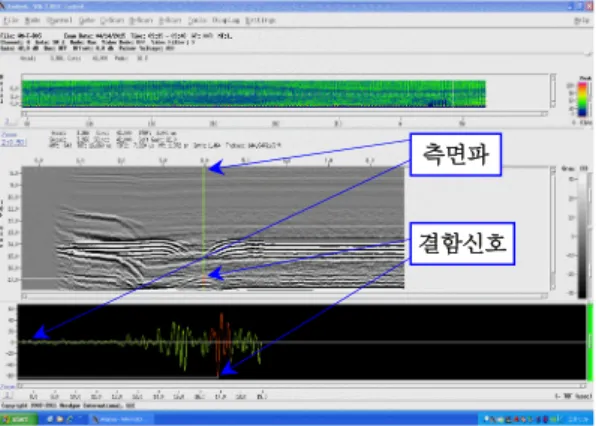Open the Gate menu
The width and height of the screenshot is (596, 426).
(x=87, y=20)
